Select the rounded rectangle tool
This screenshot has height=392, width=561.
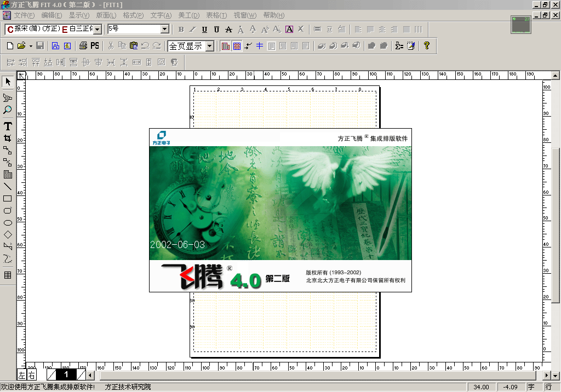click(8, 210)
